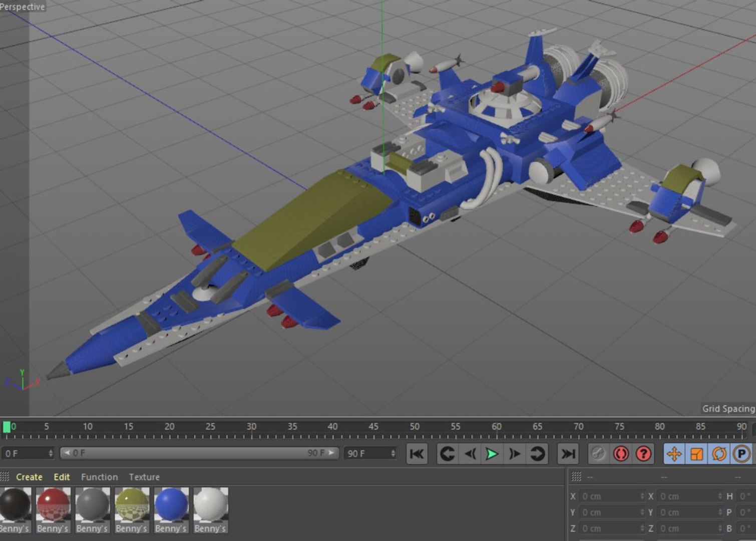Select the white Benny's material sphere
The image size is (756, 541).
[x=211, y=505]
